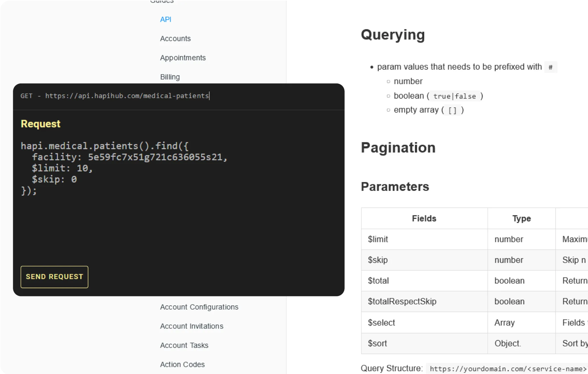Click the $limit line in request code
Screen dimensions: 588x374
pos(62,168)
